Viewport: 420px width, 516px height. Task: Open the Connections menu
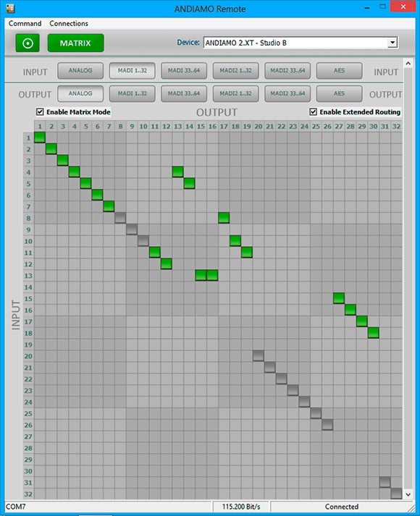click(x=69, y=23)
